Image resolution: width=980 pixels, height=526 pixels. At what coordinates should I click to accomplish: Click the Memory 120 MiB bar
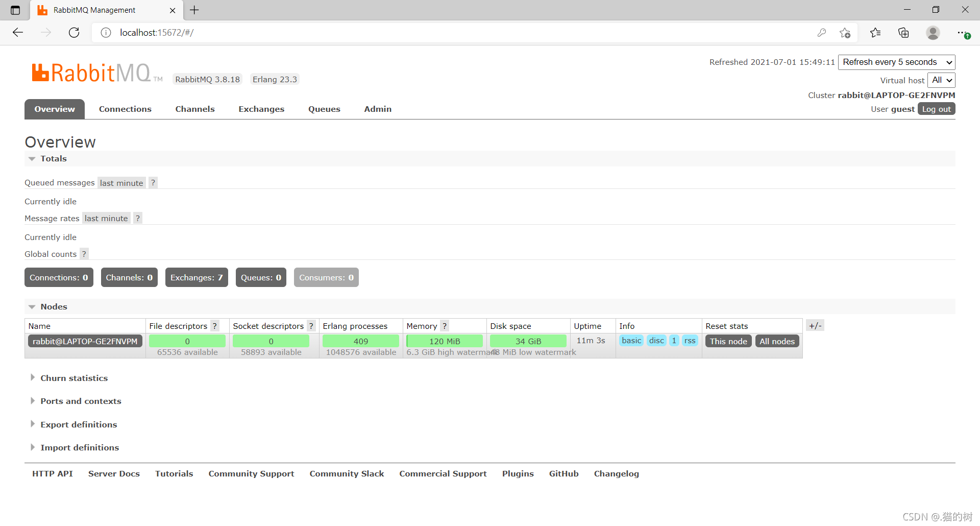click(445, 341)
